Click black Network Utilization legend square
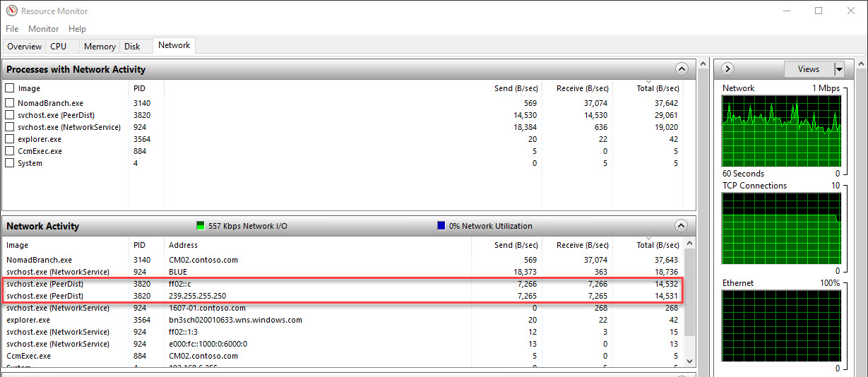The width and height of the screenshot is (868, 377). coord(441,226)
